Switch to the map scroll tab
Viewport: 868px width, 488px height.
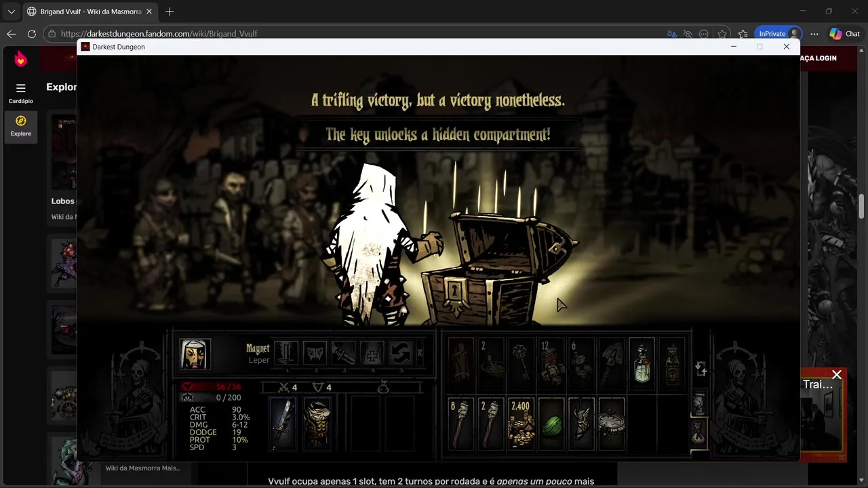[699, 403]
